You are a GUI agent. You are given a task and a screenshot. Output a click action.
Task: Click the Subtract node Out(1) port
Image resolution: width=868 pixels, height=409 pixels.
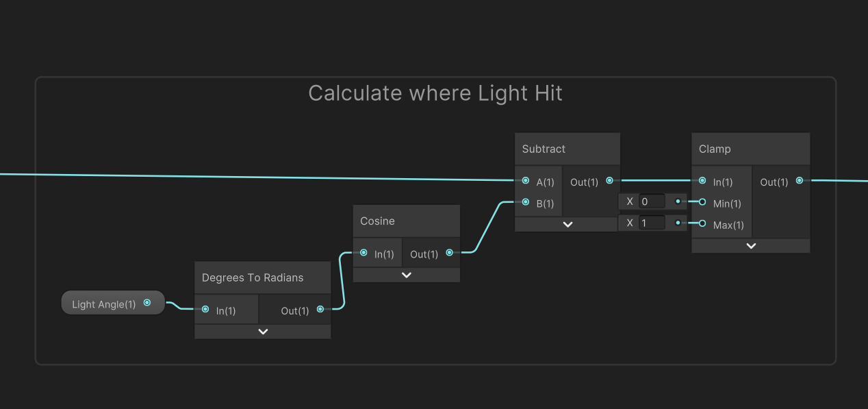609,181
